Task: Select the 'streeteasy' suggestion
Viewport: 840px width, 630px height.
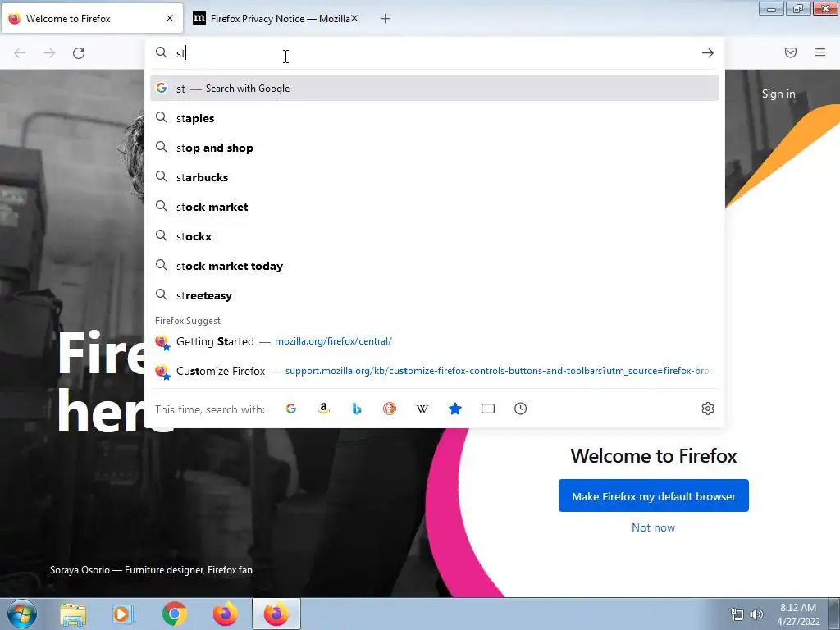Action: [435, 295]
